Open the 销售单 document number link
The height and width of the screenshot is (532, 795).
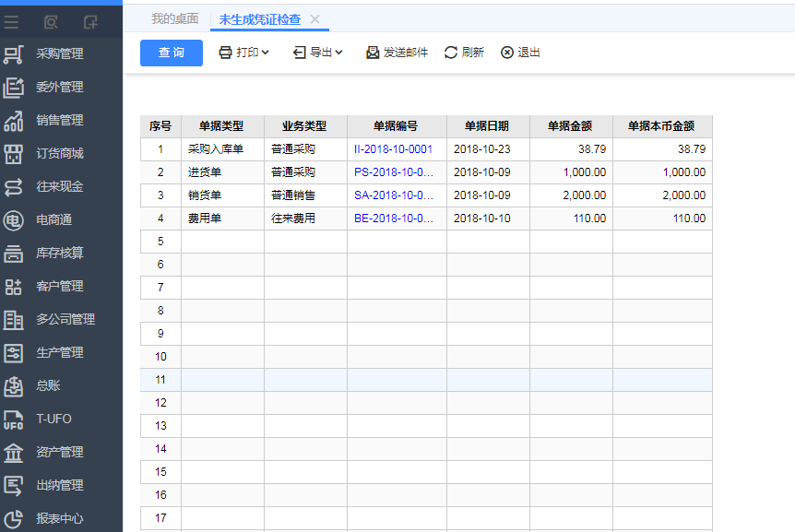(x=393, y=195)
